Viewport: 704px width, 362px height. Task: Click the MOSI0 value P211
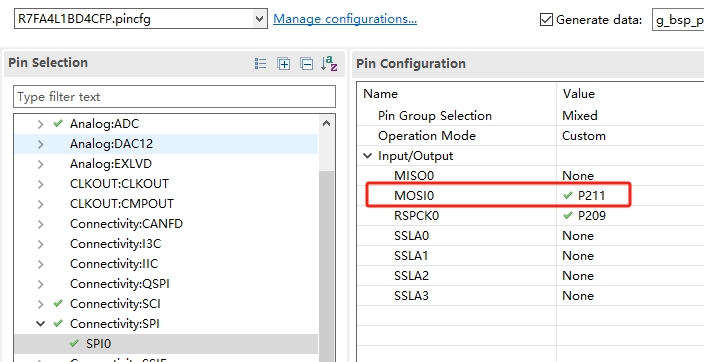pos(591,196)
